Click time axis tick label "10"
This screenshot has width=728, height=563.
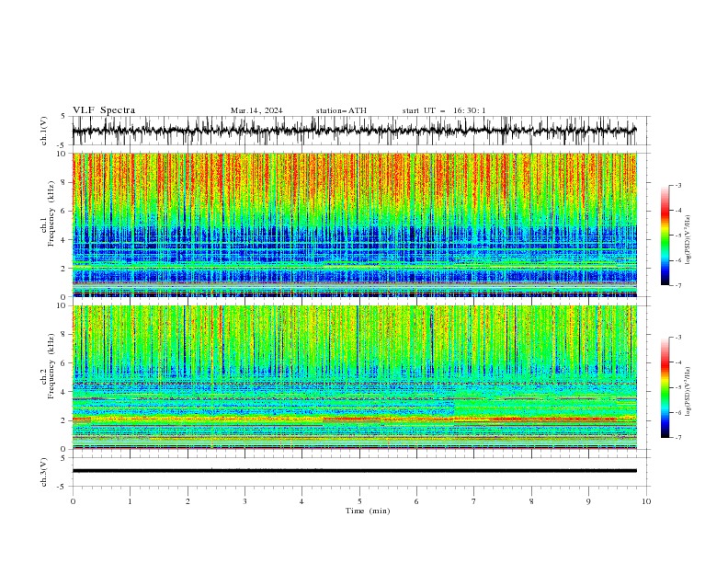pos(646,501)
